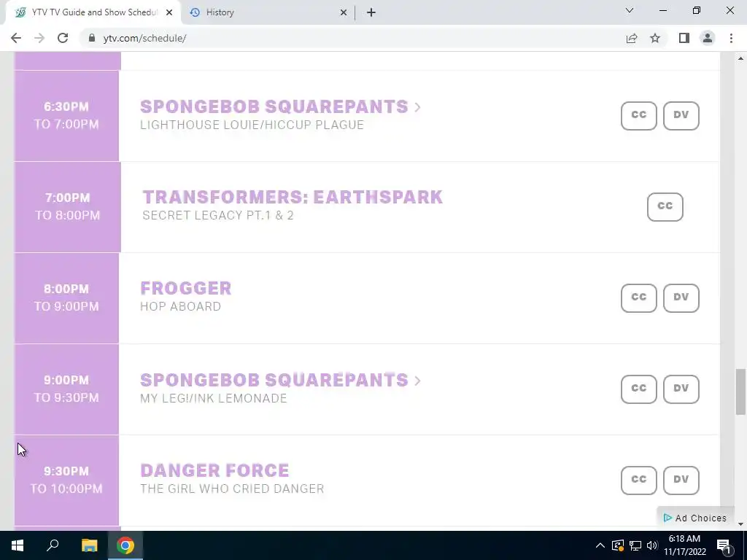Open the network tray icon

coord(635,545)
